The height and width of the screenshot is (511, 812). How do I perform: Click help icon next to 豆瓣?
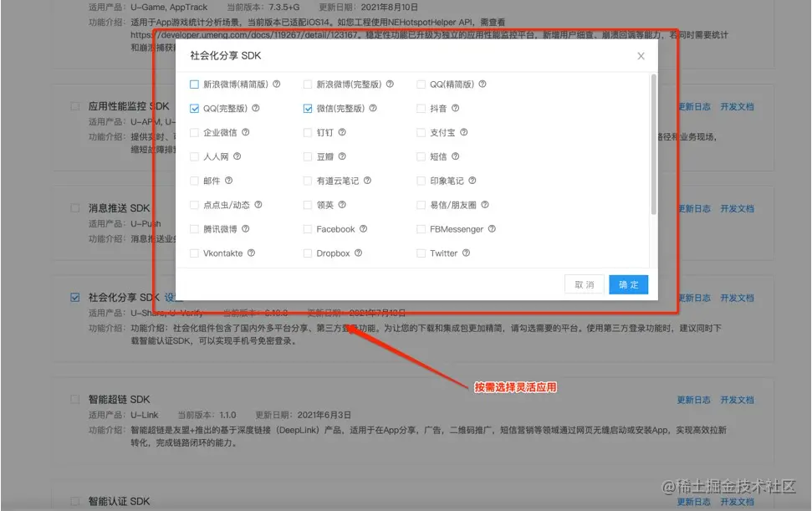tap(342, 156)
